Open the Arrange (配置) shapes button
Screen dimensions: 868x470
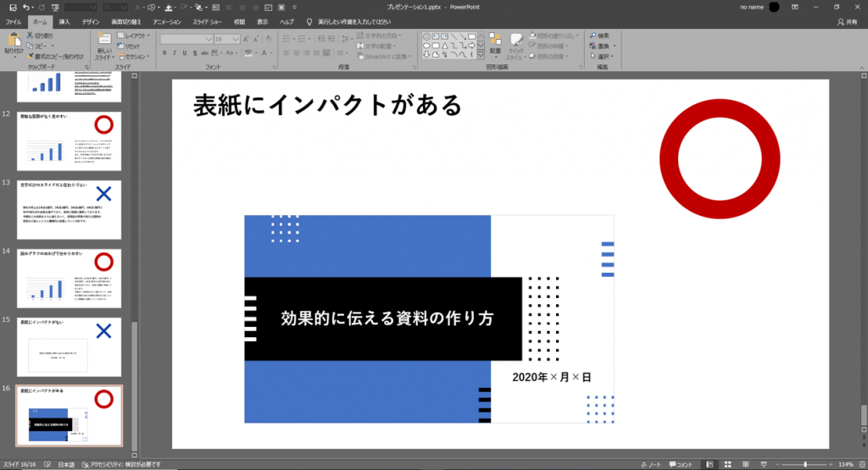(x=495, y=46)
